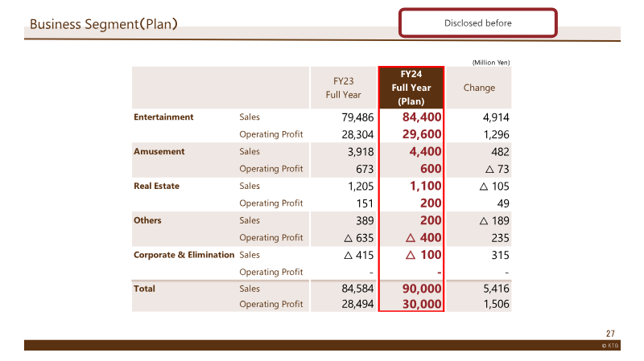Click the 90,000 total sales plan value
644x361 pixels.
pyautogui.click(x=422, y=289)
